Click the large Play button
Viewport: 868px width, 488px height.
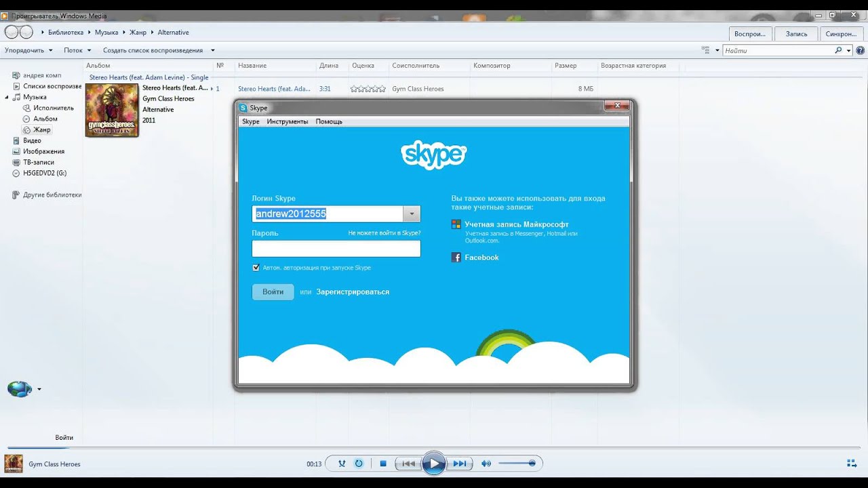(433, 464)
